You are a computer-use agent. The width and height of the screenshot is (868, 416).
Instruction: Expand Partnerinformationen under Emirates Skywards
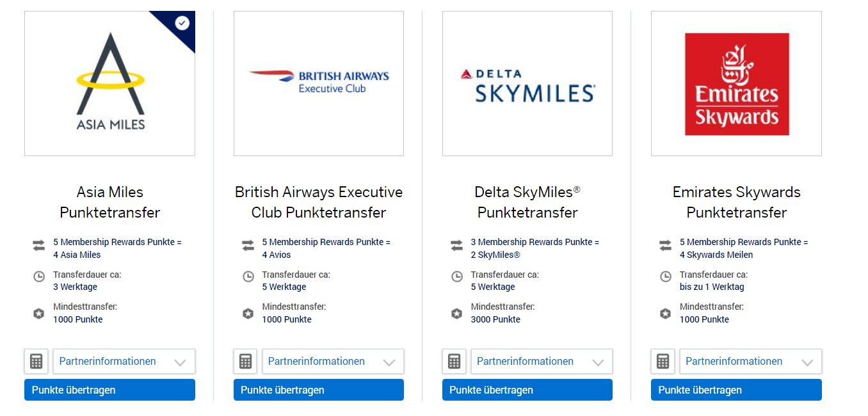[750, 361]
